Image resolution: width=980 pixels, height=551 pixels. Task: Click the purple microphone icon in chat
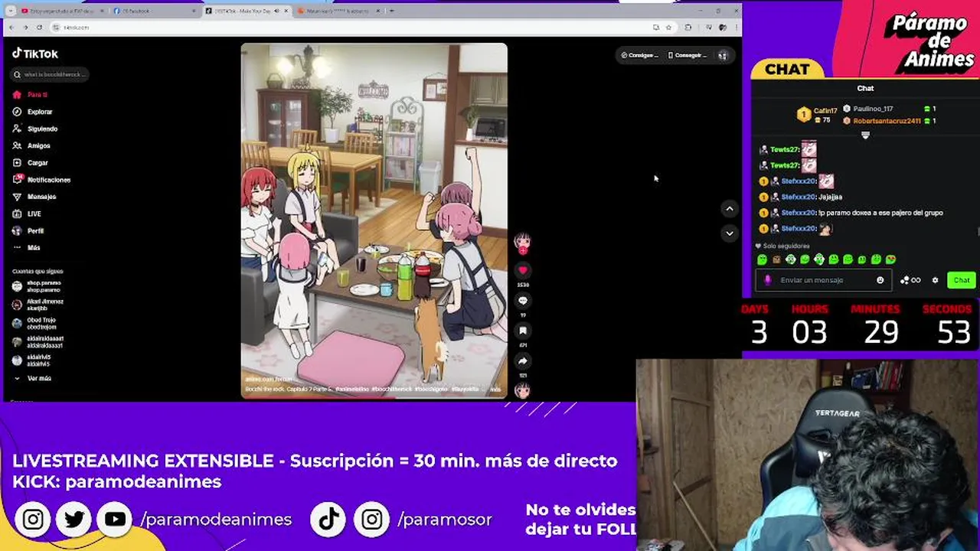click(768, 280)
